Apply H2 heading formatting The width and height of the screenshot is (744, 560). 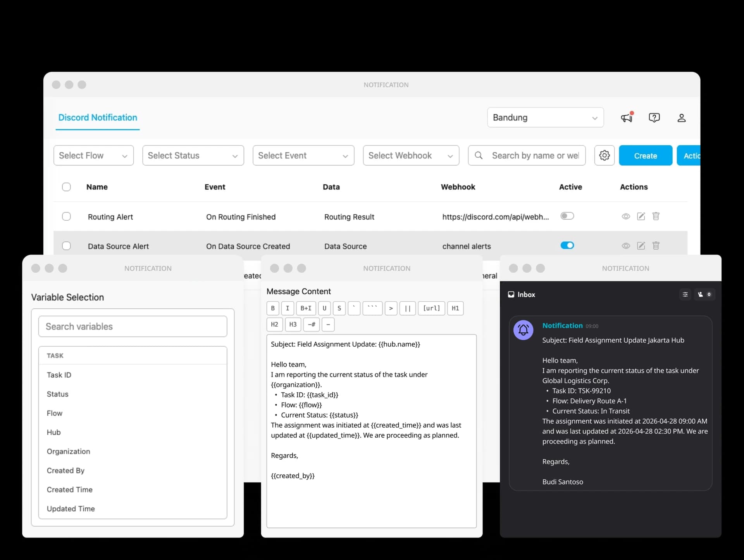click(274, 325)
